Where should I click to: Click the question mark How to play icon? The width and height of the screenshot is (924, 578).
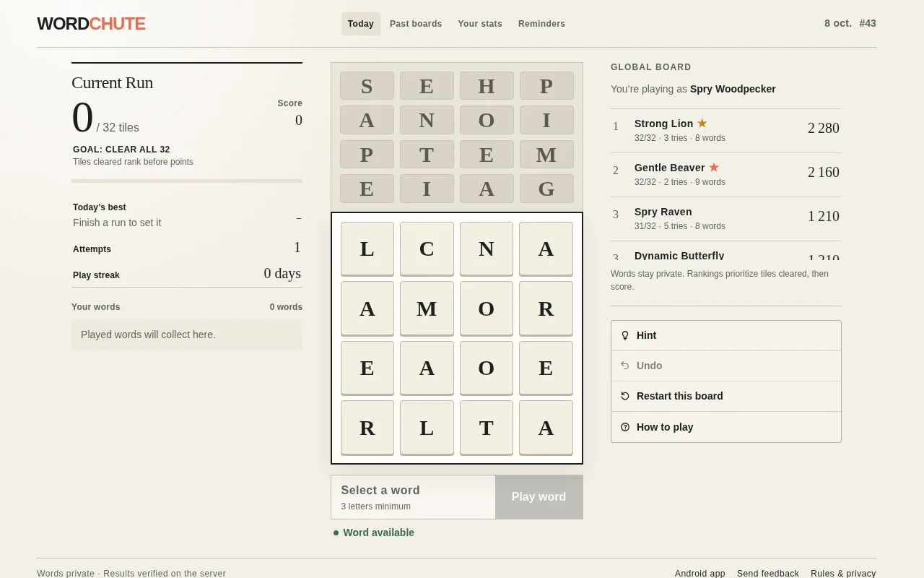625,427
